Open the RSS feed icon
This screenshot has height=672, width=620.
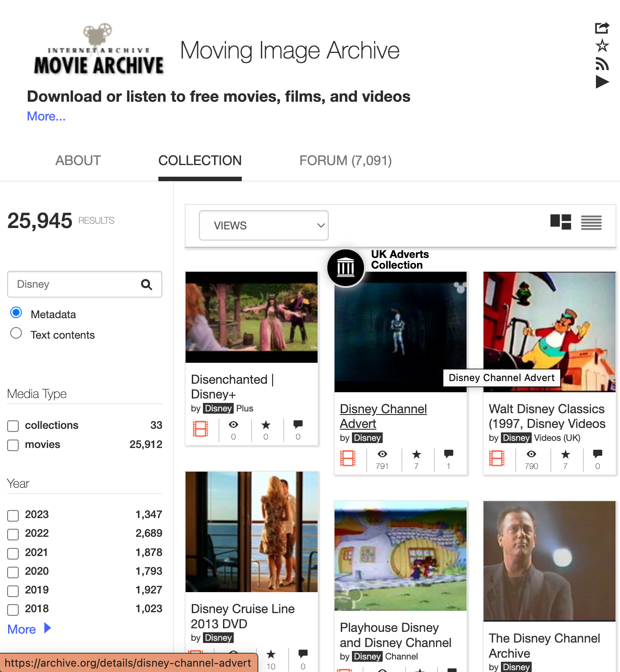602,64
